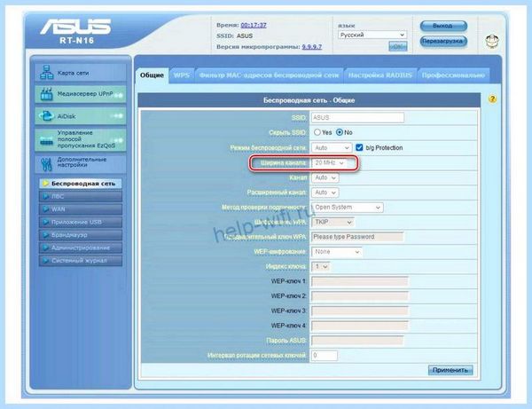Click the Additional settings tools icon
Screen dimensions: 532x409
pos(46,163)
